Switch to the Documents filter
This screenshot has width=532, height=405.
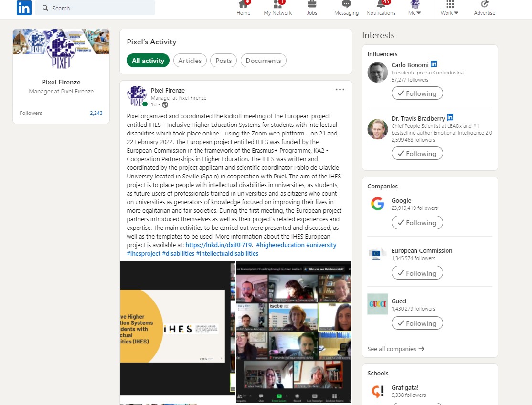(x=263, y=61)
